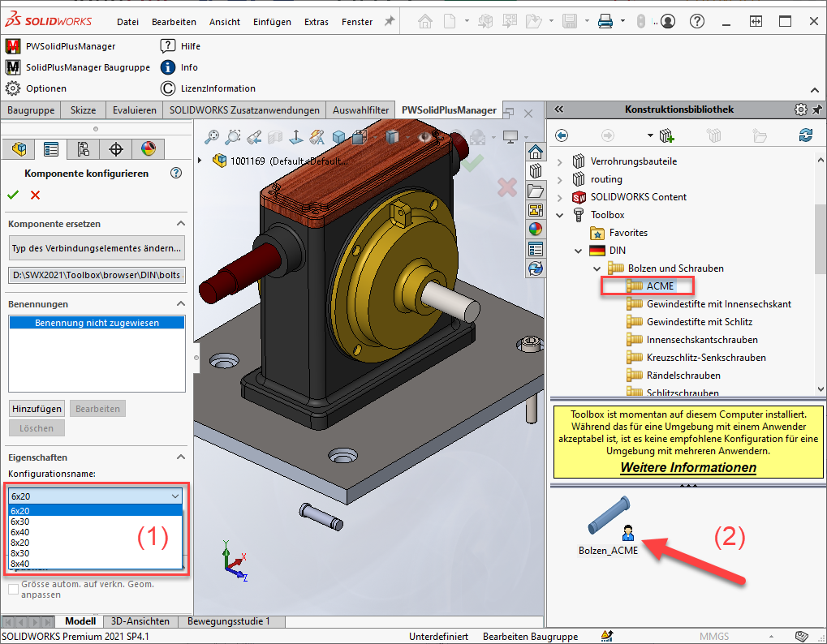Collapse the Komponente ersetzen section
This screenshot has height=644, width=827.
click(180, 224)
